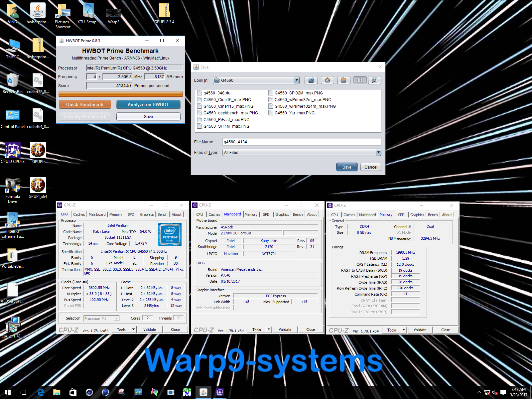Viewport: 532px width, 399px height.
Task: Select G4560_Xtu_max.PNG in file list
Action: 291,113
